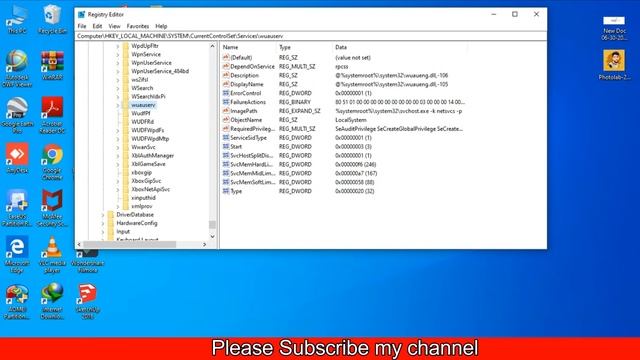Select the WUDFRd registry key
Image resolution: width=640 pixels, height=360 pixels.
pos(142,122)
